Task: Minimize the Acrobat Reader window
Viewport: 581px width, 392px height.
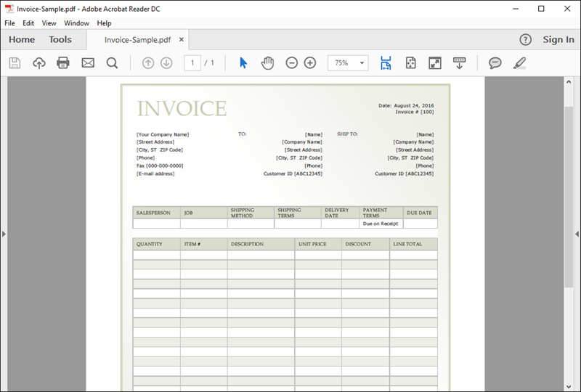Action: coord(516,9)
